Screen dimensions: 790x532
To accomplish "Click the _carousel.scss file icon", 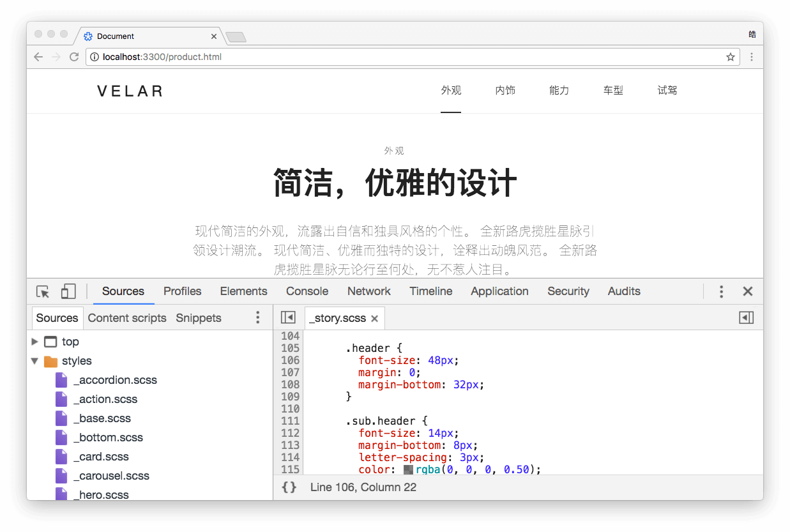I will coord(61,476).
